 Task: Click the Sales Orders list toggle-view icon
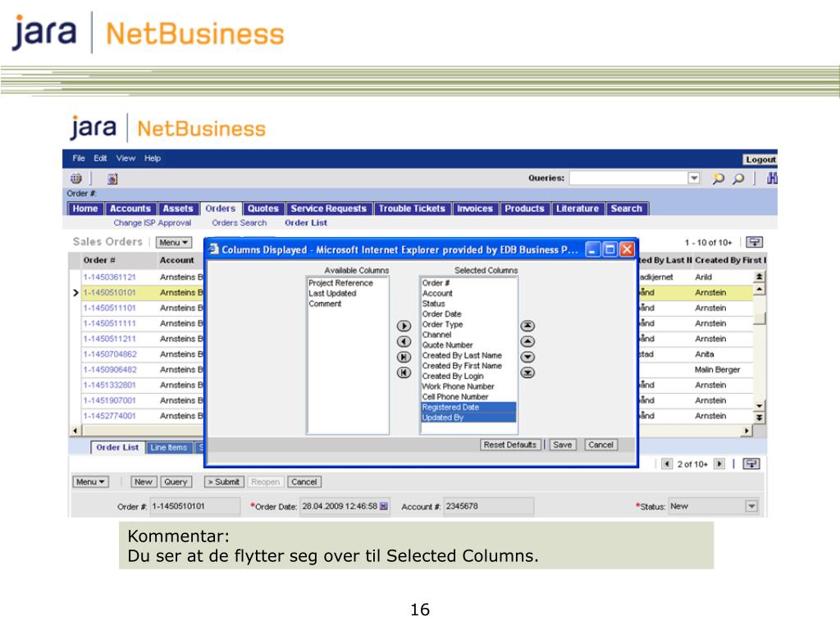point(755,242)
